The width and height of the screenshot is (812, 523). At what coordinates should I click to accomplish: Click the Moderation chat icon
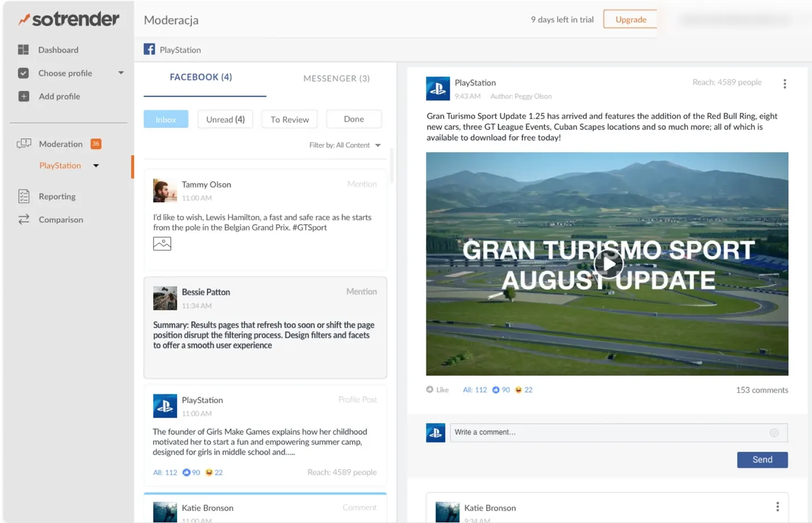tap(24, 144)
